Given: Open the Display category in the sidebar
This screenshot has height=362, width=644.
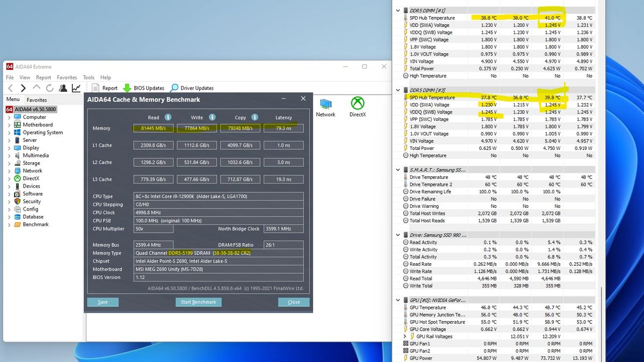Looking at the screenshot, I should click(32, 148).
